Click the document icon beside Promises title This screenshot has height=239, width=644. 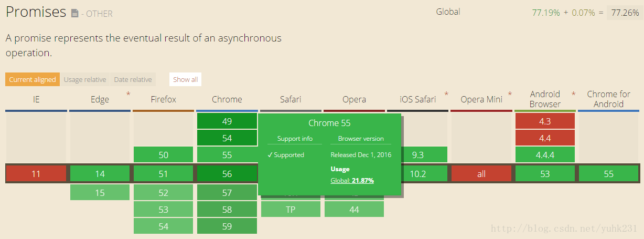[75, 13]
